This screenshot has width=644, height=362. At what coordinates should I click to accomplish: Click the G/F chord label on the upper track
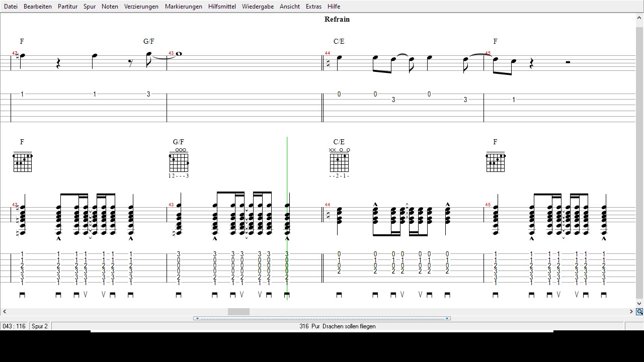pos(149,41)
